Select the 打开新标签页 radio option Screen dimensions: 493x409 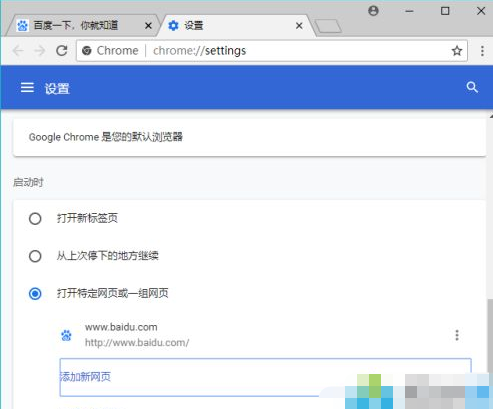click(35, 219)
